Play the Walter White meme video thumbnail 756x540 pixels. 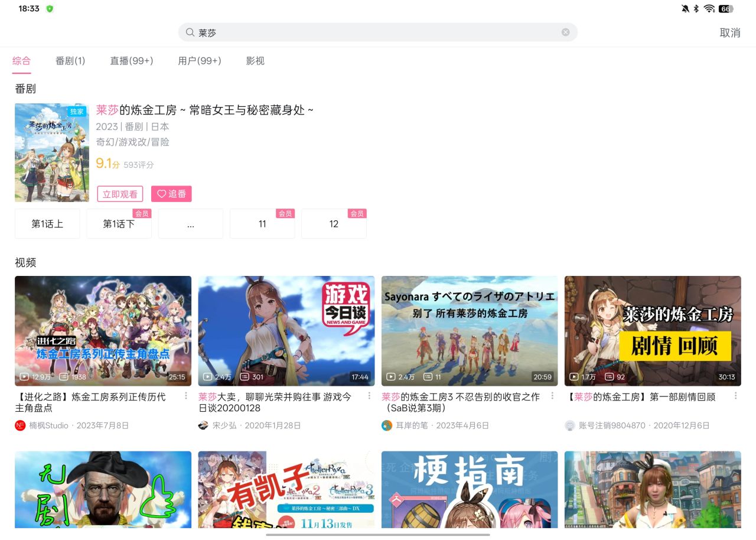[x=103, y=490]
